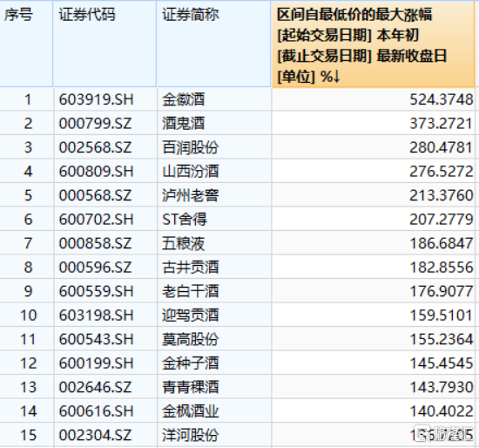Select stock name 金种子酒

tap(191, 363)
